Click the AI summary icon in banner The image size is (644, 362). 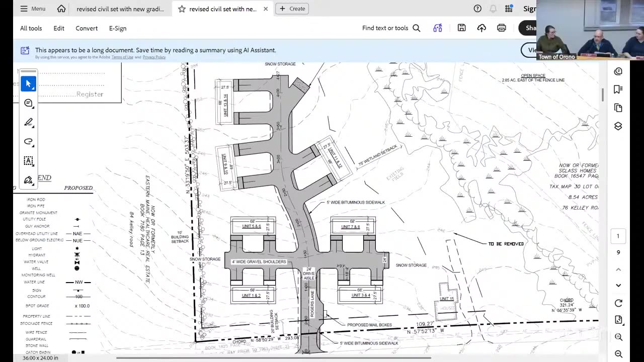point(25,50)
